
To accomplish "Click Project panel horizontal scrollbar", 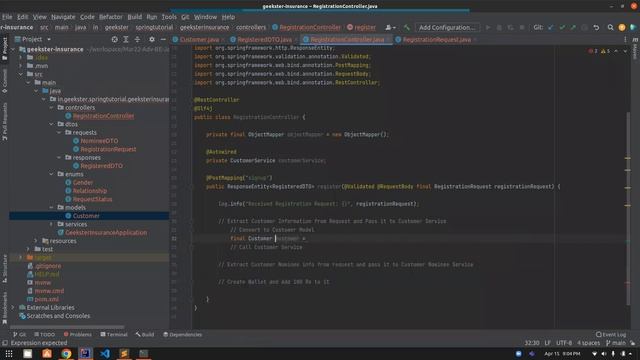I will coord(67,327).
